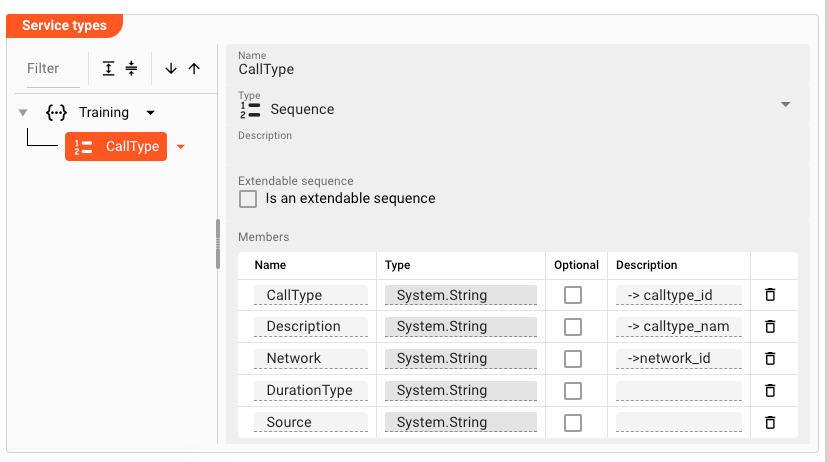Enable 'Is an extendable sequence' checkbox

pos(248,199)
